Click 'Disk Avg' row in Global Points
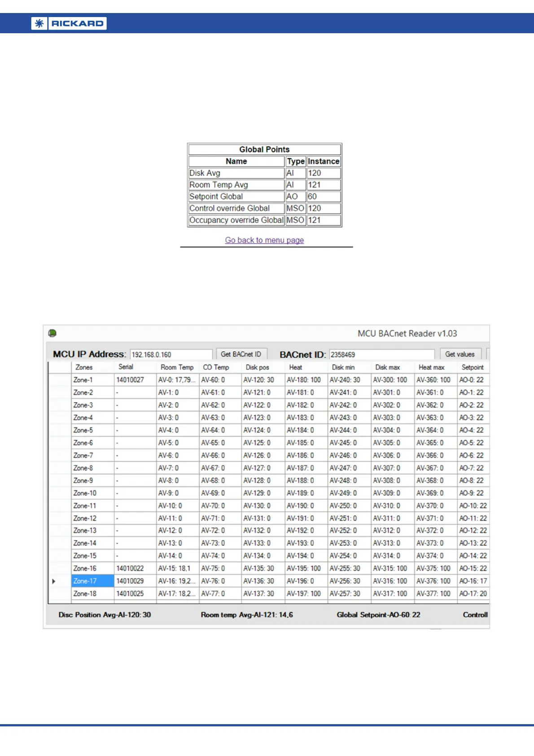534x756 pixels. click(265, 173)
